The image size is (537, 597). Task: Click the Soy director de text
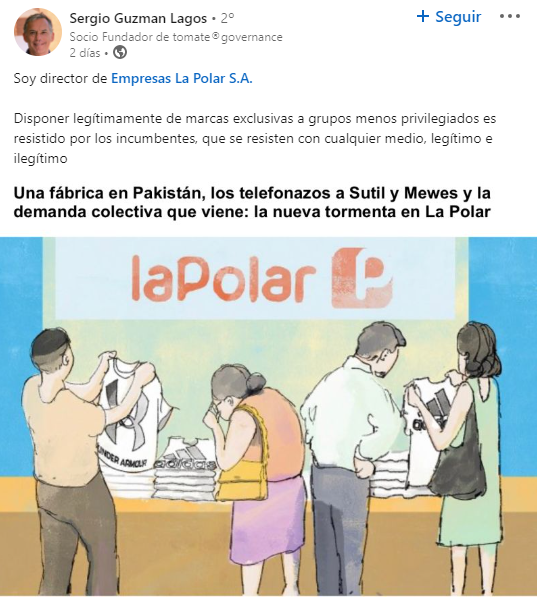pos(60,78)
